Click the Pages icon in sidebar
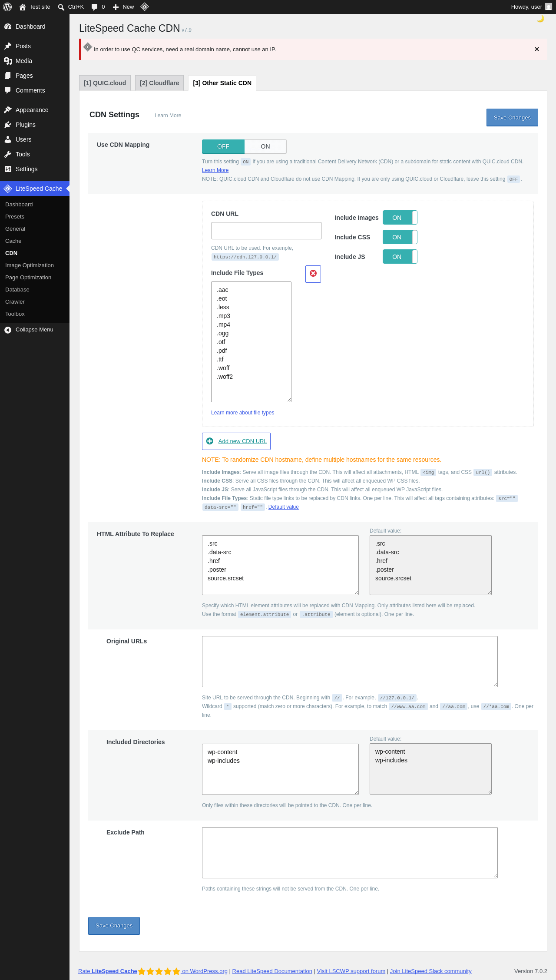This screenshot has height=980, width=556. [8, 76]
